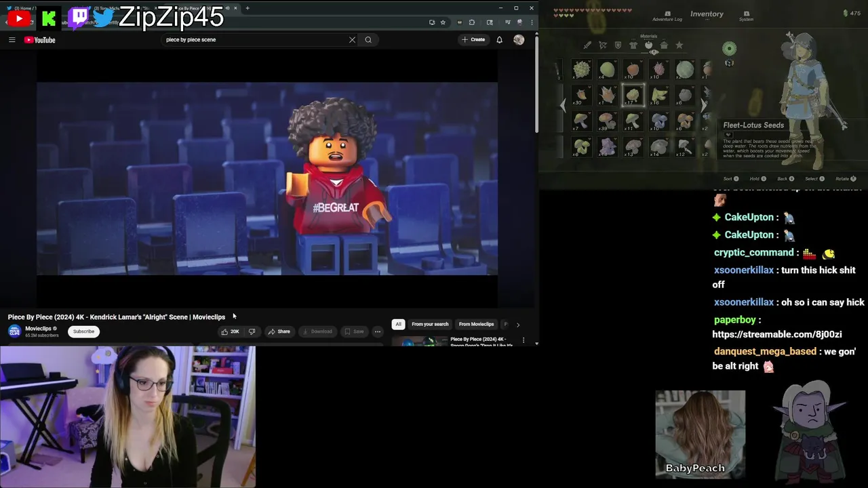Open the suggested Snoop Dogg scene thumbnail

pyautogui.click(x=419, y=342)
